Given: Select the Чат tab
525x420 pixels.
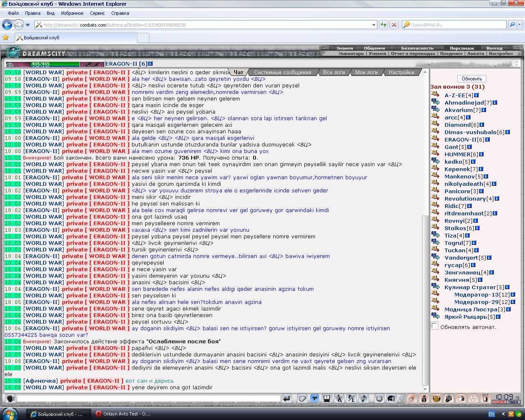Looking at the screenshot, I should (238, 72).
